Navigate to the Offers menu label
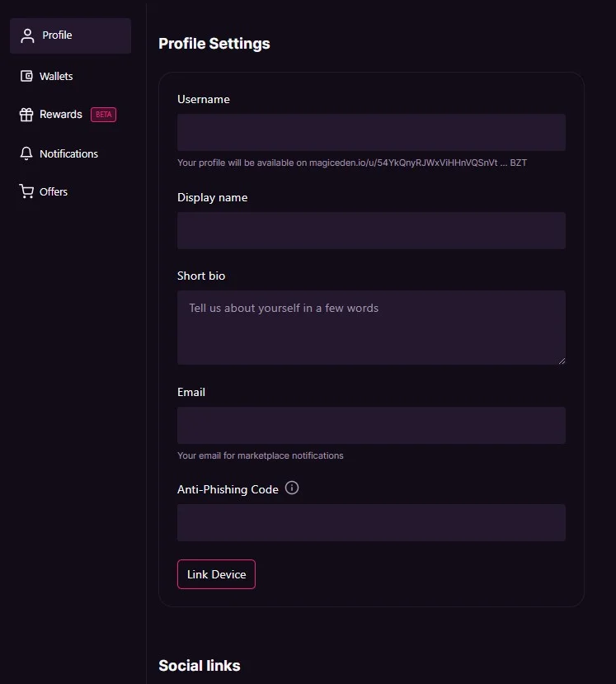This screenshot has height=684, width=616. click(x=54, y=191)
